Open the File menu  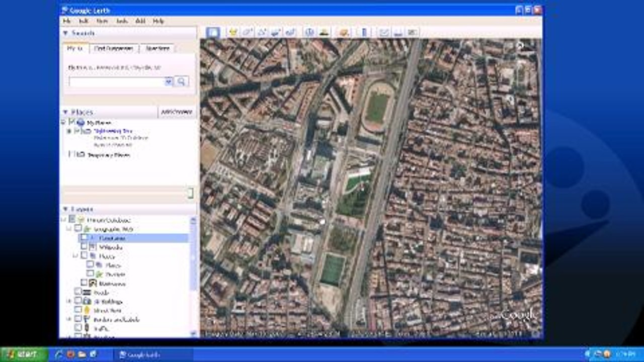66,21
